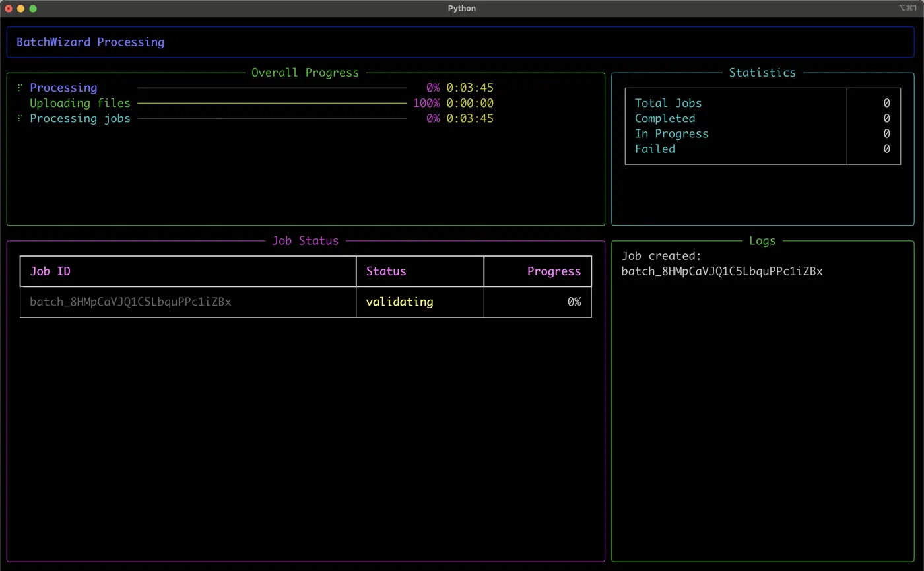The height and width of the screenshot is (571, 924).
Task: Click the spinner icon beside Processing jobs
Action: [x=20, y=119]
